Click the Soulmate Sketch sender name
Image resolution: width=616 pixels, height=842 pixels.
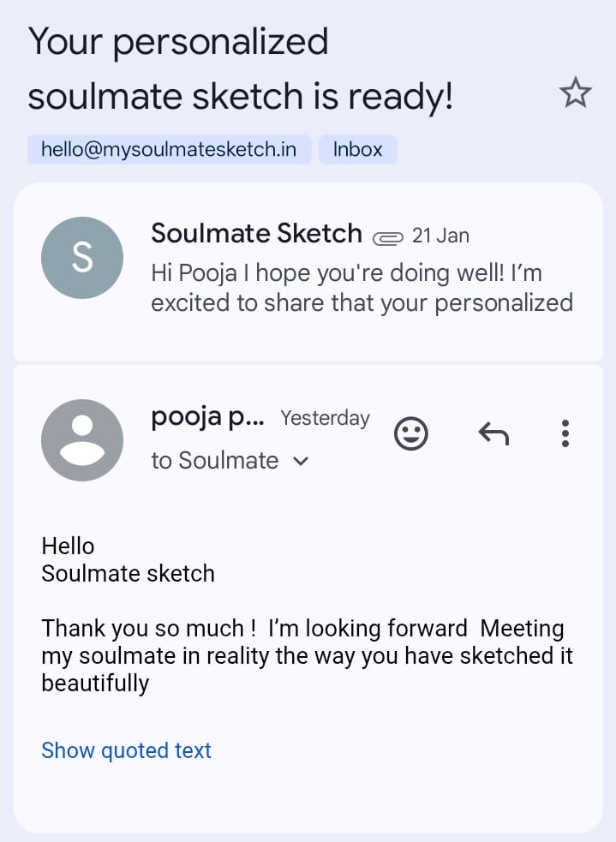point(256,233)
